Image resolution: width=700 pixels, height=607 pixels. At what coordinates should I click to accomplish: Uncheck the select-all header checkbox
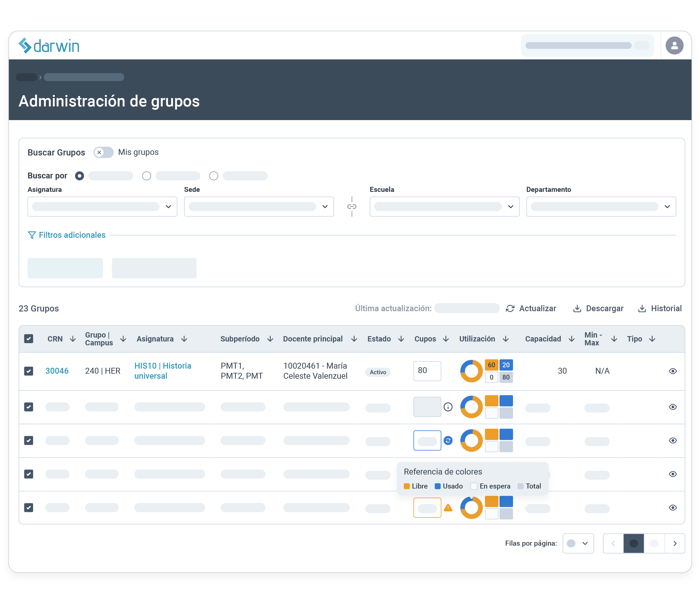click(x=29, y=339)
